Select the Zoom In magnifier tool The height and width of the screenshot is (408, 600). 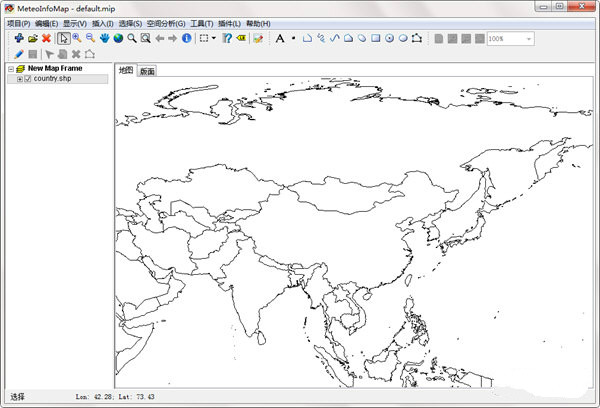point(77,38)
